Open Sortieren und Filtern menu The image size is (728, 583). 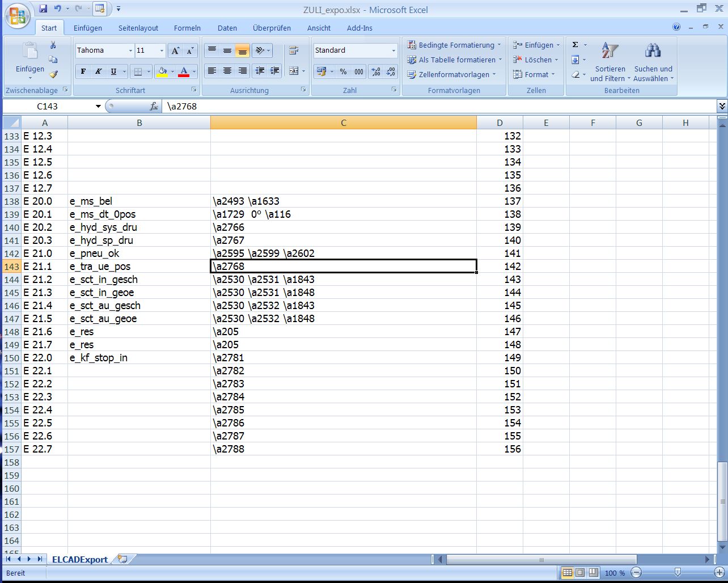(610, 61)
